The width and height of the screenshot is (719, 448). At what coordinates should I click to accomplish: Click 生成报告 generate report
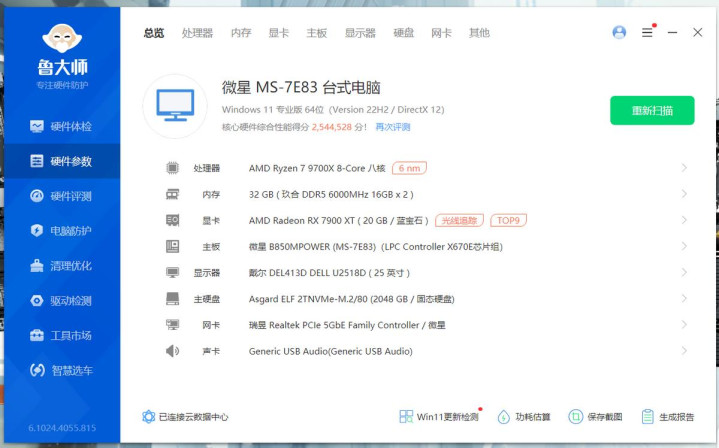pos(668,417)
